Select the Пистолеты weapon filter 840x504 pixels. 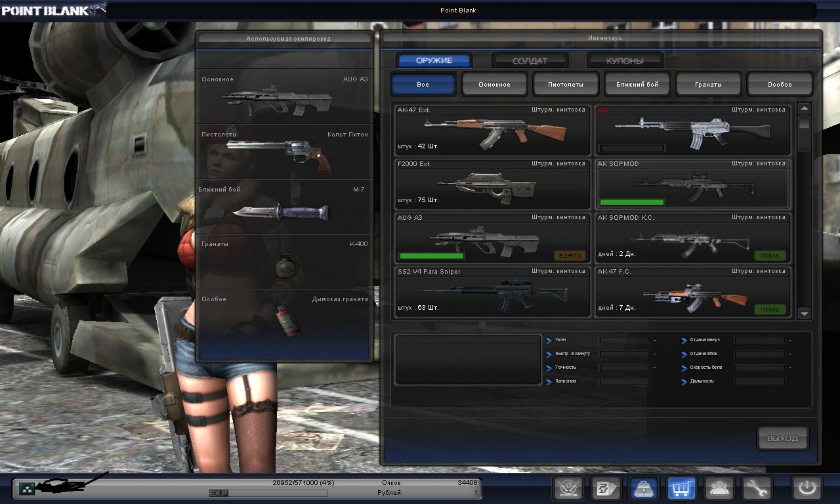point(566,84)
